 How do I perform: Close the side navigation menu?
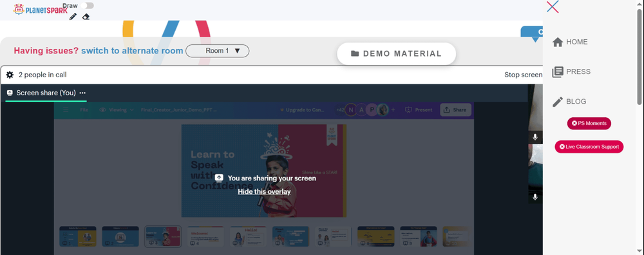(x=553, y=6)
